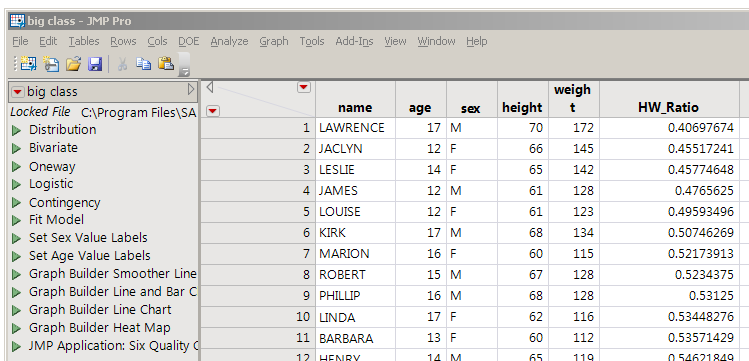The image size is (749, 361).
Task: Click the Fit Model script label
Action: (56, 220)
